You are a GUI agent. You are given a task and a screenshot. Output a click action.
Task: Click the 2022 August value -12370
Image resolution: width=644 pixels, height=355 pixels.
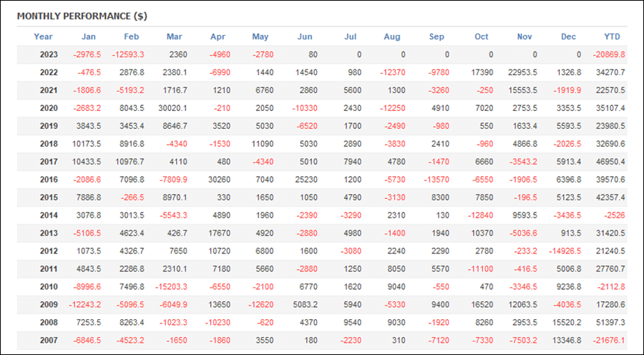[x=392, y=73]
